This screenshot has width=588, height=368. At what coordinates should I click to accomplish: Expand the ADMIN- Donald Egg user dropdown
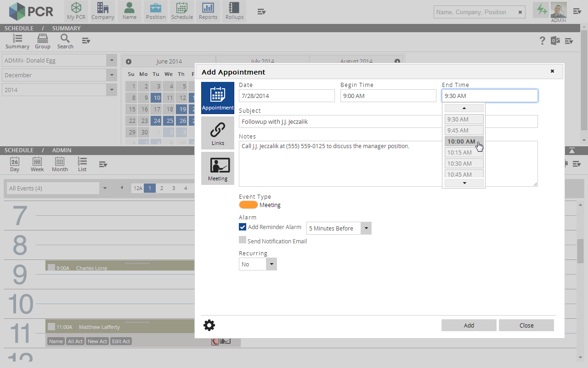[112, 60]
